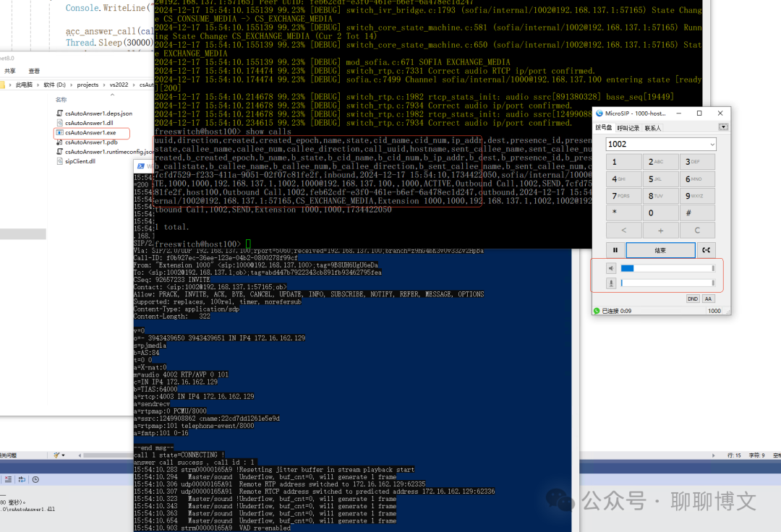Click the MicroSIP title bar app icon
The height and width of the screenshot is (532, 781).
599,113
